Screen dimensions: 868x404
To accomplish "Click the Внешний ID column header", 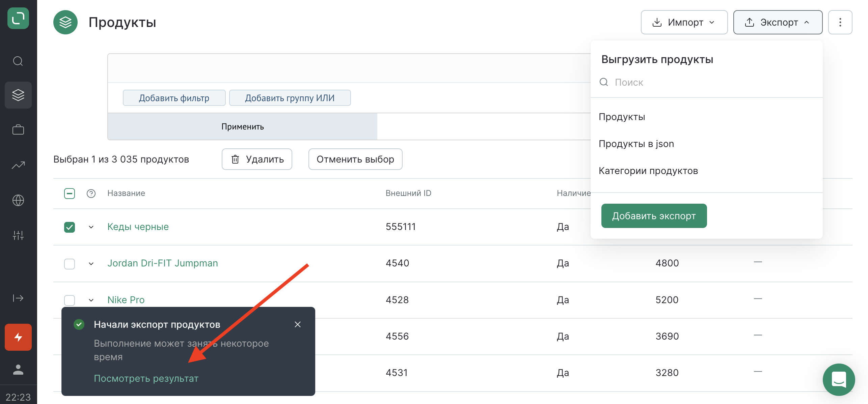I will pos(408,193).
